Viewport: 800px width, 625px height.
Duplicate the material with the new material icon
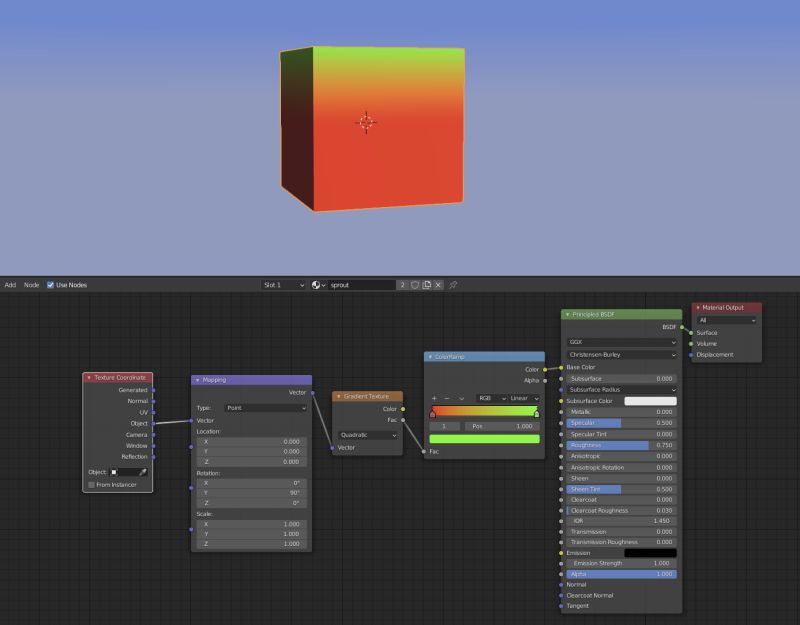[427, 285]
